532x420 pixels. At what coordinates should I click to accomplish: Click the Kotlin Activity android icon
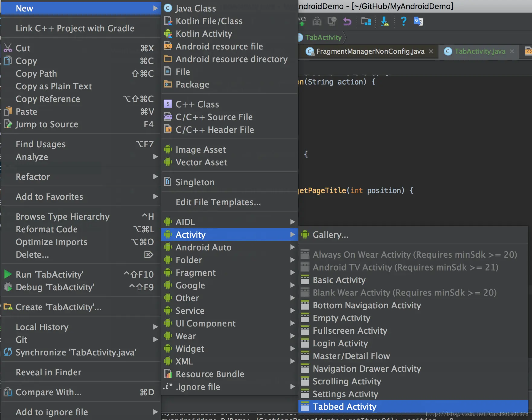pos(168,33)
